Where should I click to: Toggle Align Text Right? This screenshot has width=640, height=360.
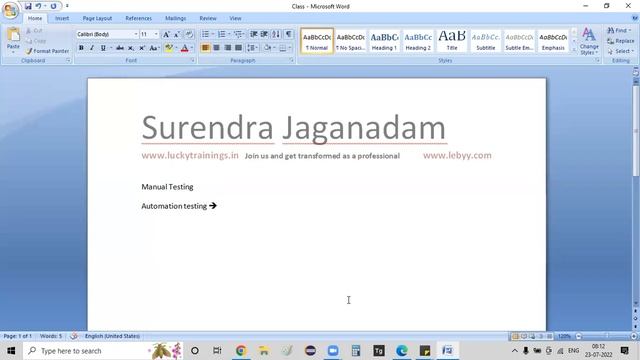[x=227, y=48]
